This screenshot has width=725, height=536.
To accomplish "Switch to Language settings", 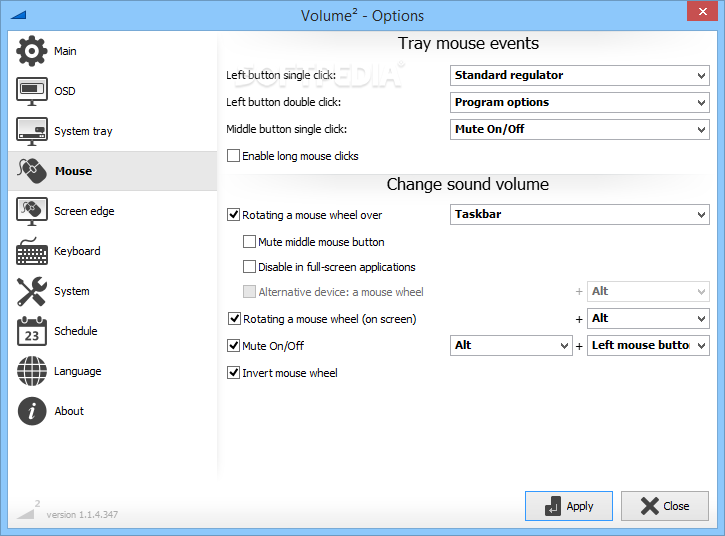I will [78, 371].
